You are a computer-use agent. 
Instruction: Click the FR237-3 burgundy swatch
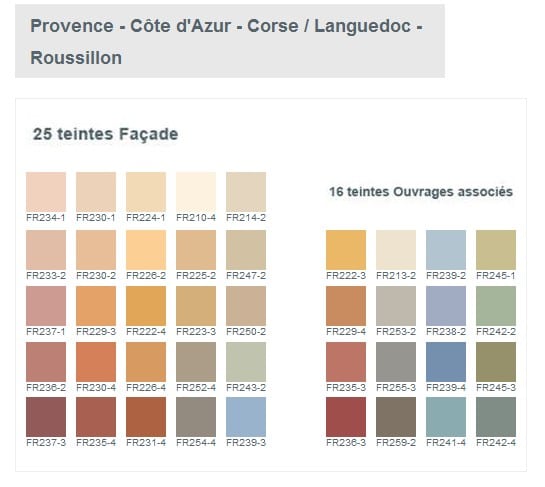[46, 417]
